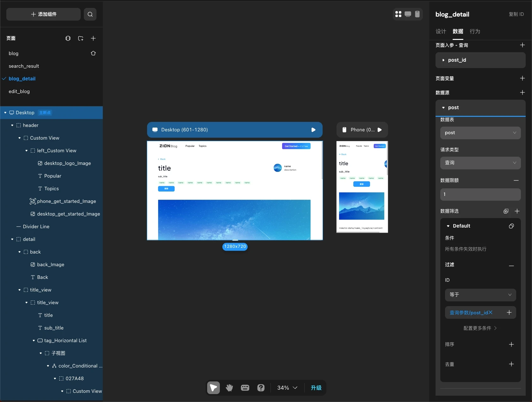Image resolution: width=532 pixels, height=402 pixels.
Task: Open the help question mark icon
Action: 261,388
